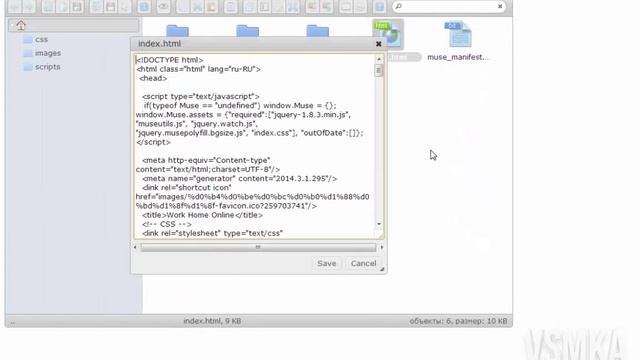This screenshot has width=640, height=360.
Task: Download the selected file via toolbar icon
Action: pyautogui.click(x=110, y=7)
